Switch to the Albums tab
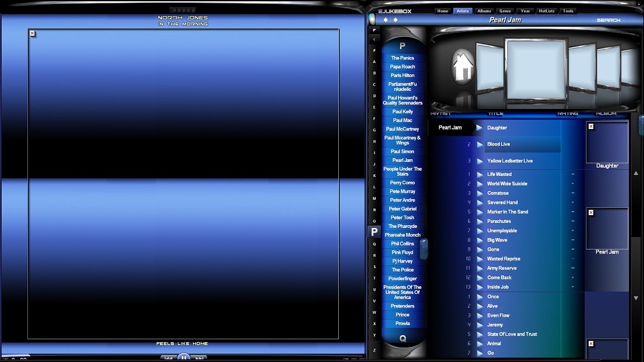The height and width of the screenshot is (362, 644). click(484, 11)
